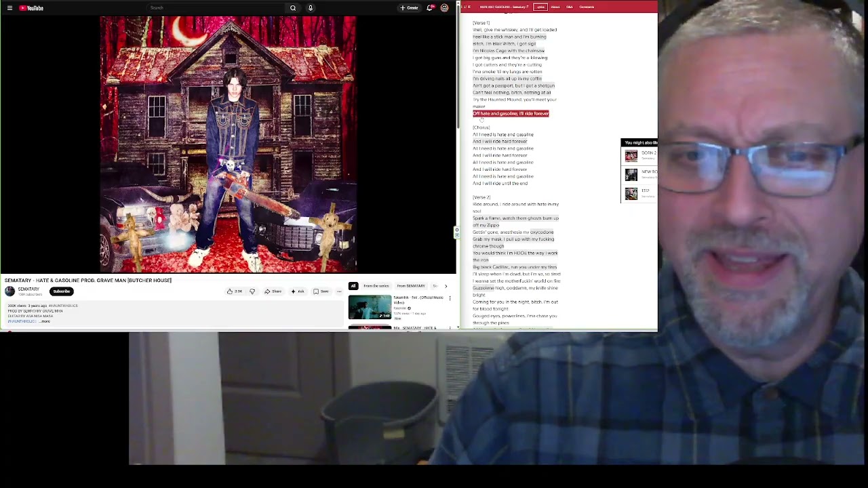Subscribe to the SEMATARY channel
This screenshot has height=488, width=868.
[x=61, y=291]
